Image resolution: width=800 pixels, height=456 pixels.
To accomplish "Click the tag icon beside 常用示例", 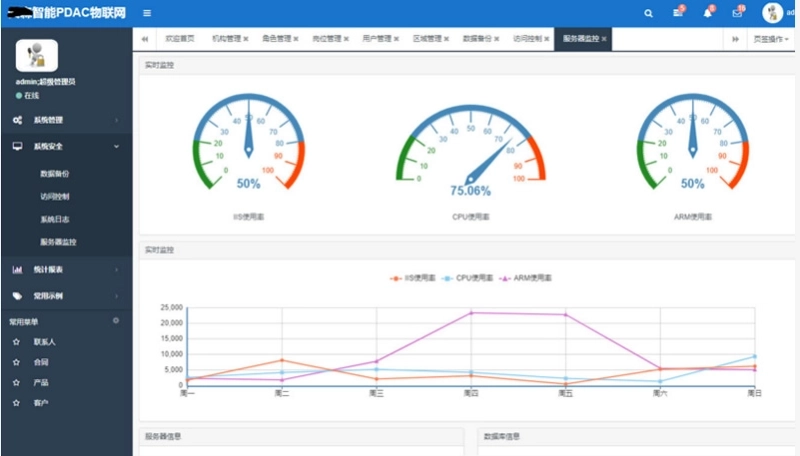I will (17, 296).
